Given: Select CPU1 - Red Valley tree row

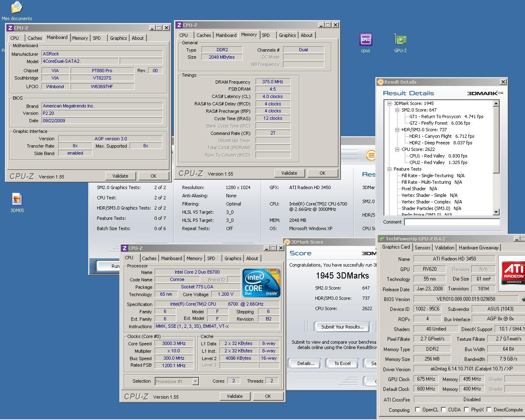Looking at the screenshot, I should pos(438,156).
